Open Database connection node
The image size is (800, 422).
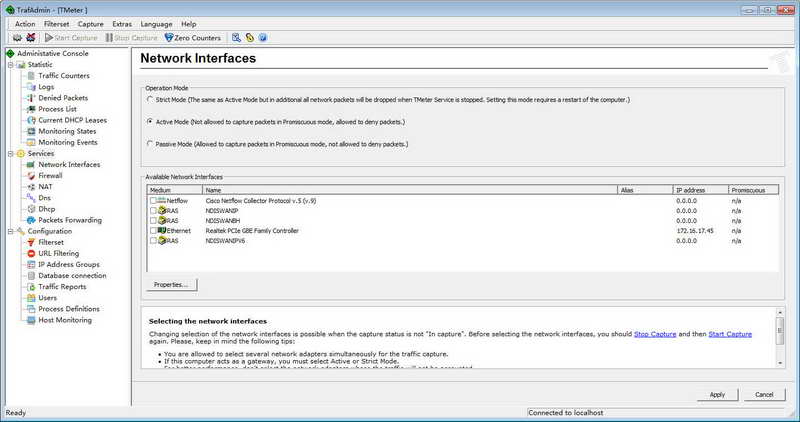click(72, 276)
